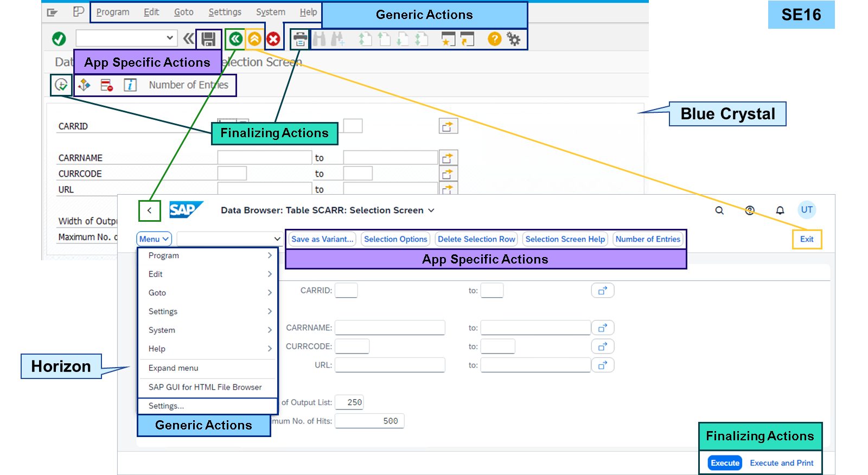Click the Find Next binoculars-plus icon
868x475 pixels.
[x=337, y=39]
